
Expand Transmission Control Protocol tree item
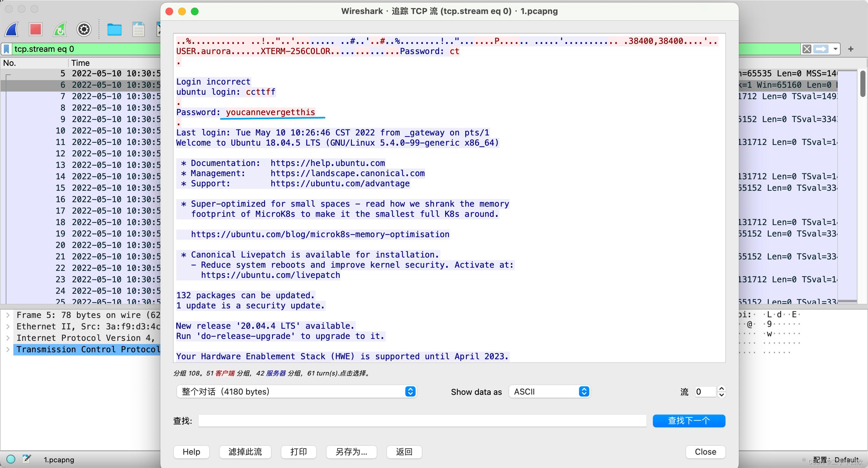coord(8,349)
